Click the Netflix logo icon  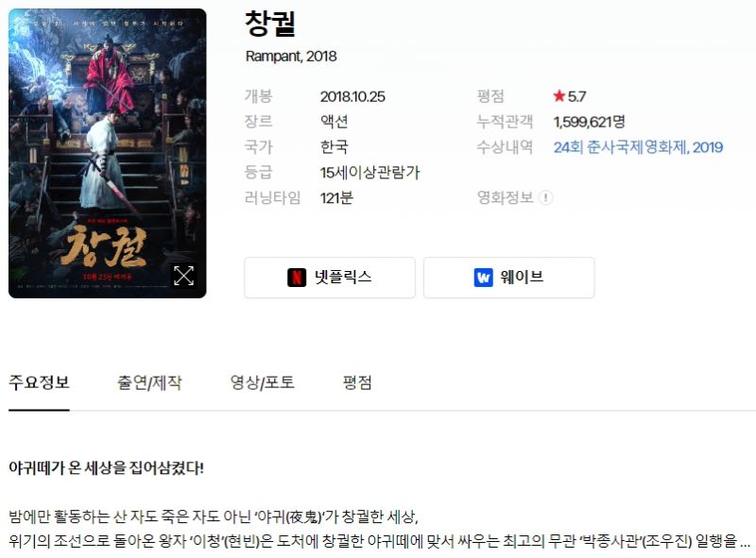tap(297, 278)
